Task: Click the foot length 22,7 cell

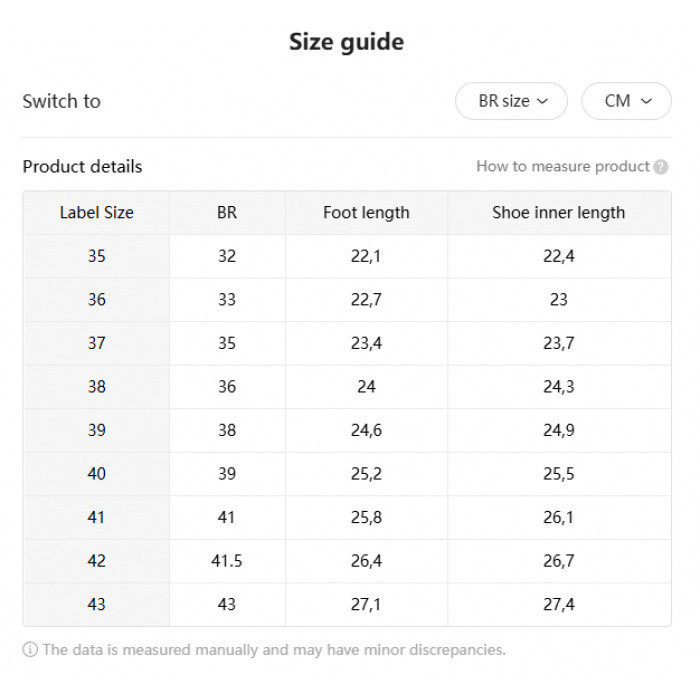Action: (x=366, y=299)
